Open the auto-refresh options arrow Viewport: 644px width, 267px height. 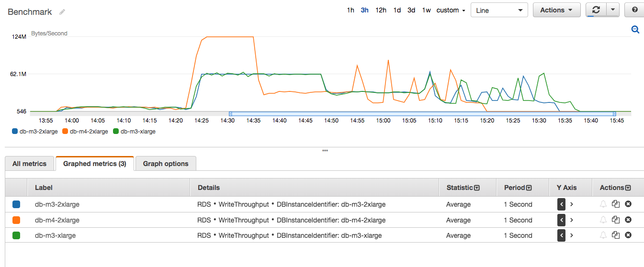coord(613,10)
